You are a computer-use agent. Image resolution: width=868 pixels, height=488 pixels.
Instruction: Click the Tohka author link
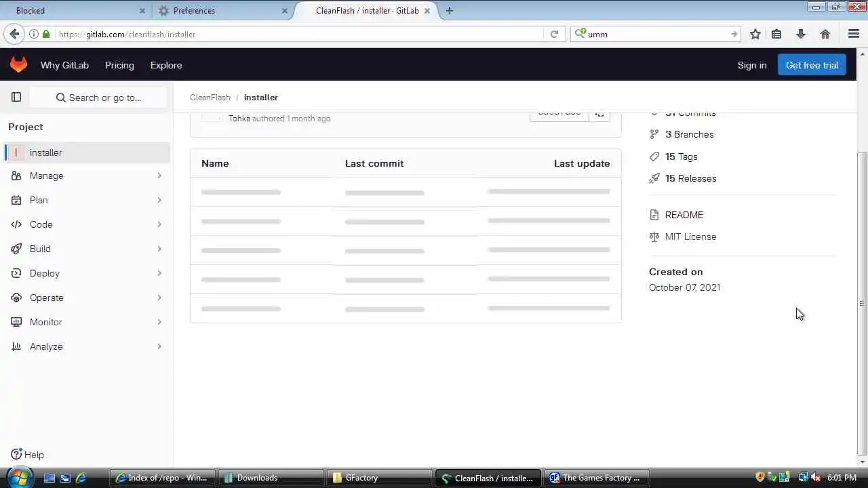(x=239, y=118)
